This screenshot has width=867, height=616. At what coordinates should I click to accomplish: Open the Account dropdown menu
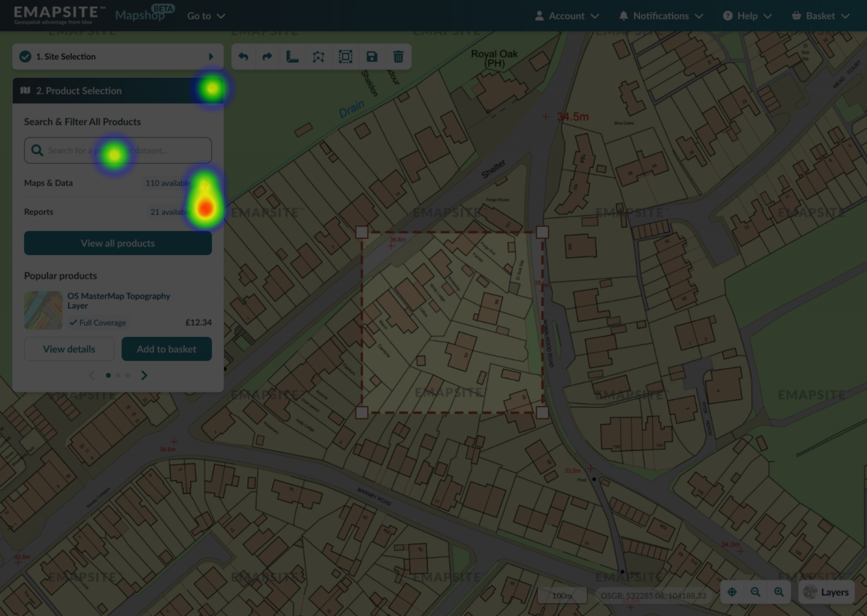click(x=567, y=16)
